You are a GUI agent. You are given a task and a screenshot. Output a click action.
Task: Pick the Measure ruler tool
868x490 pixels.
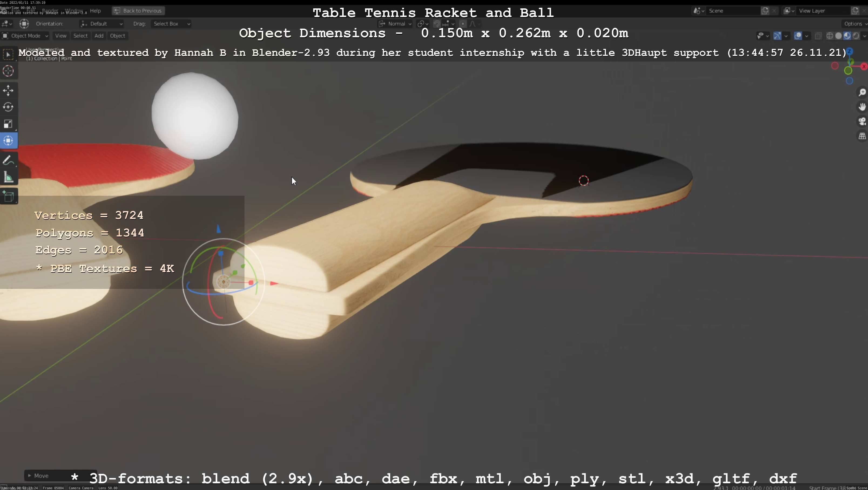(x=8, y=177)
